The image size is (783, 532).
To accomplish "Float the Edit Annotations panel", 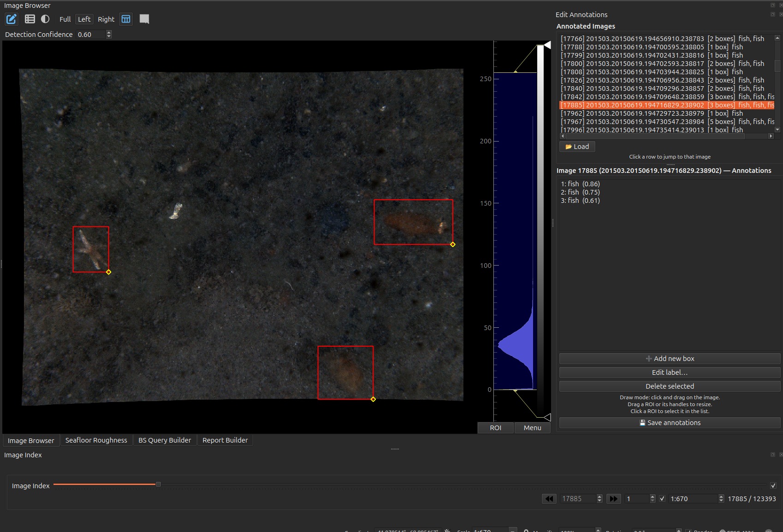I will click(x=773, y=14).
